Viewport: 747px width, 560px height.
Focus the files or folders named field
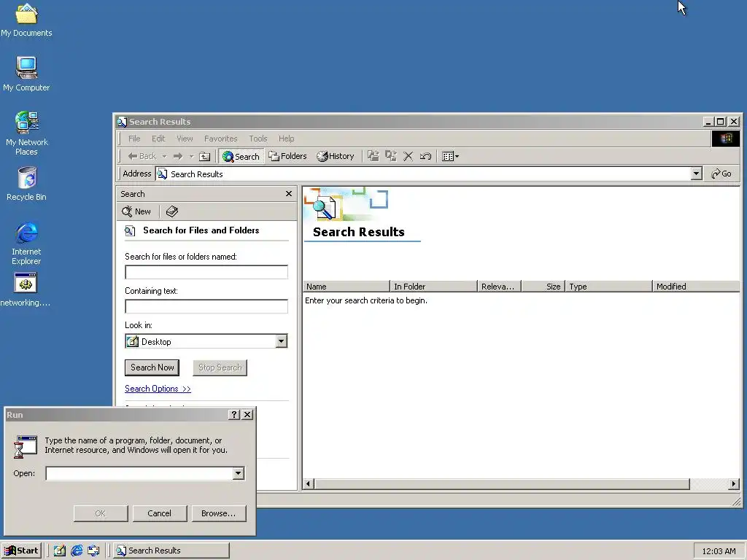[206, 272]
